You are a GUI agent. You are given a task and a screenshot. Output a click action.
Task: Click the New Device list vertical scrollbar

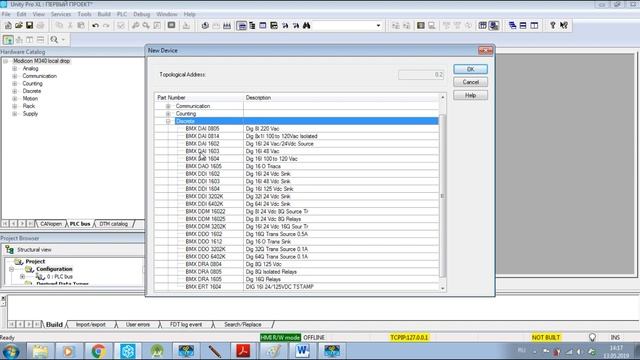(442, 196)
